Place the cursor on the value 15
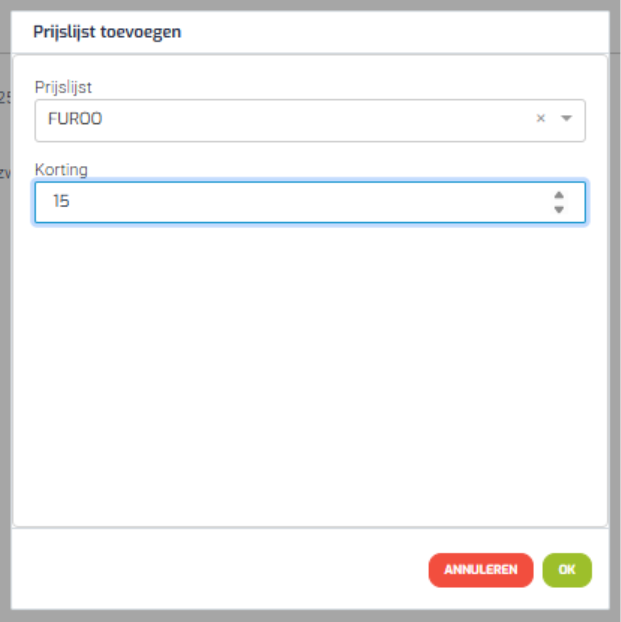The height and width of the screenshot is (622, 621). tap(62, 201)
